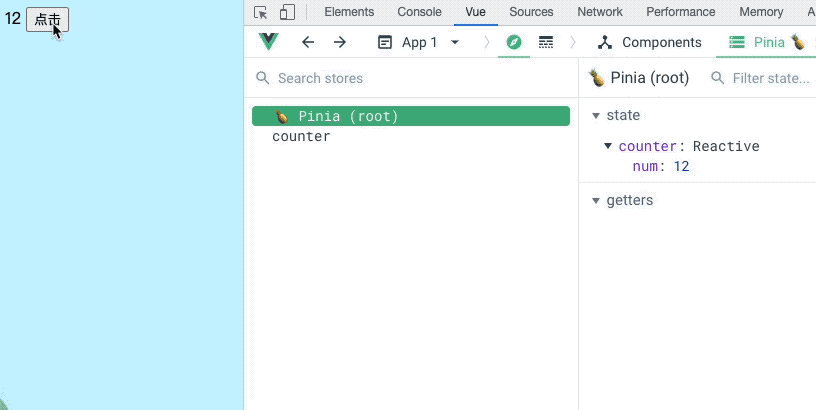Image resolution: width=816 pixels, height=410 pixels.
Task: Go forward with the right arrow
Action: point(340,42)
